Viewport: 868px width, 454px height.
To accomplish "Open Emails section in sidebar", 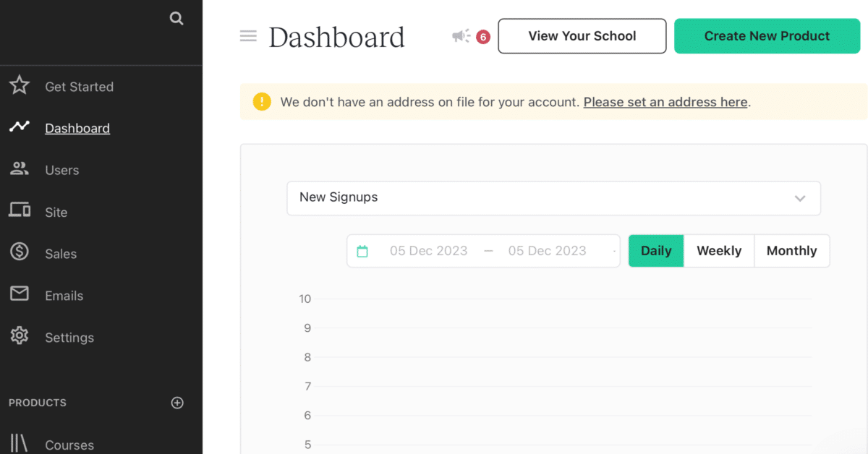I will click(x=64, y=296).
